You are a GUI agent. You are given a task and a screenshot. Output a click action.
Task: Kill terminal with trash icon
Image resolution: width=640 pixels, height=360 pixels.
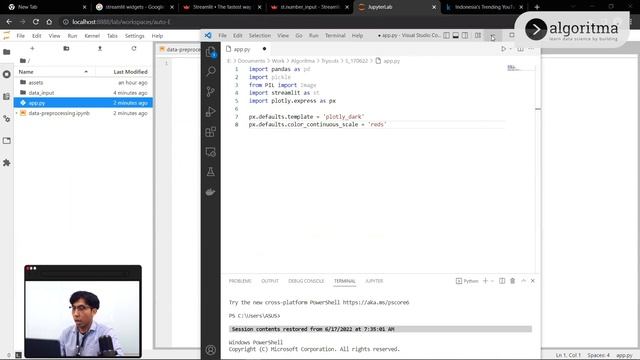coord(513,281)
